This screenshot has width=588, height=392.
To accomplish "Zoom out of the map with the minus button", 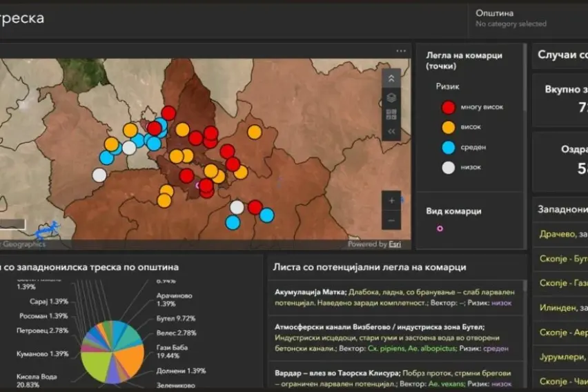I will tap(391, 220).
